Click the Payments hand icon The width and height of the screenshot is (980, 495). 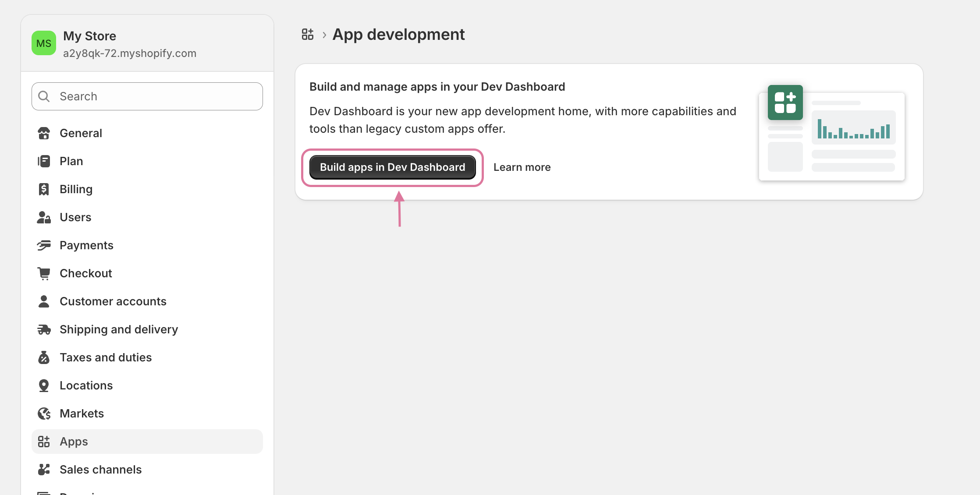click(44, 245)
